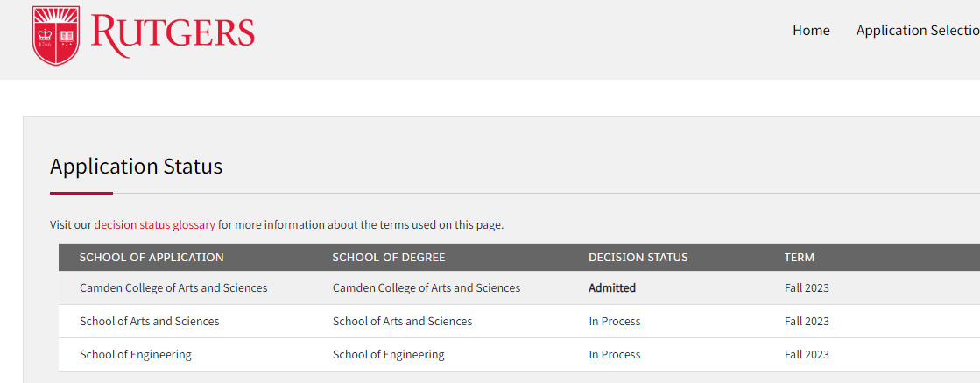Click Fall 2023 term in School of Engineering row

point(807,354)
